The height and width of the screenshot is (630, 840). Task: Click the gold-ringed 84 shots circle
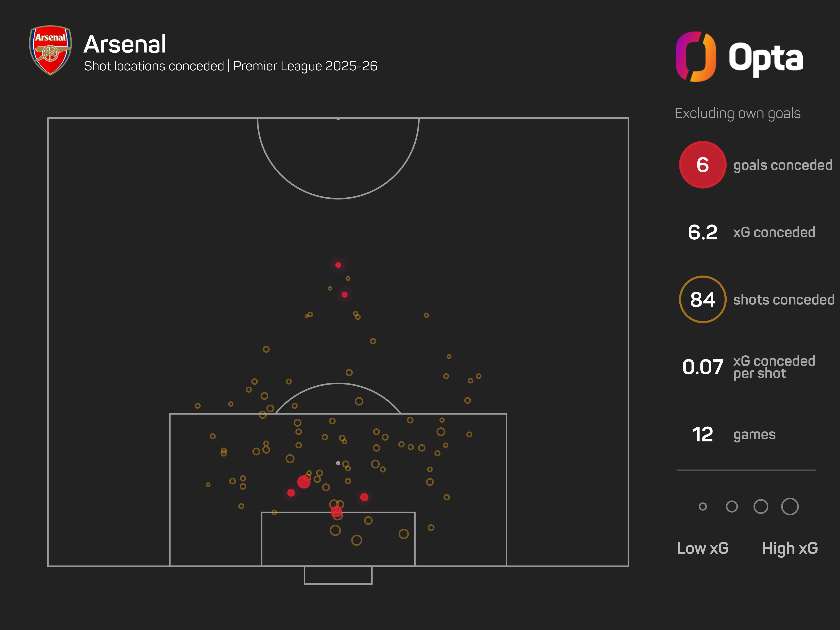coord(702,299)
